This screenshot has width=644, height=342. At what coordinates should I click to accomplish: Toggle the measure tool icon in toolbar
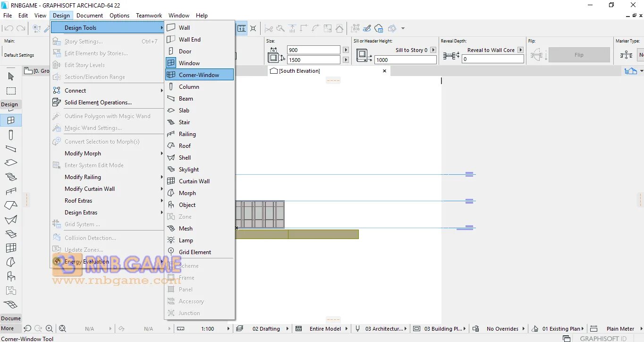(x=242, y=28)
